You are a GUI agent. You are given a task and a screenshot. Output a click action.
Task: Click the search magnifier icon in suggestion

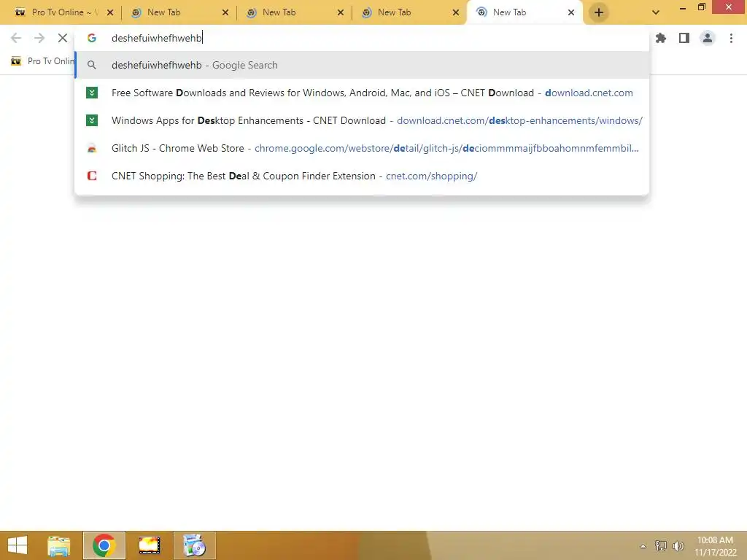point(92,65)
